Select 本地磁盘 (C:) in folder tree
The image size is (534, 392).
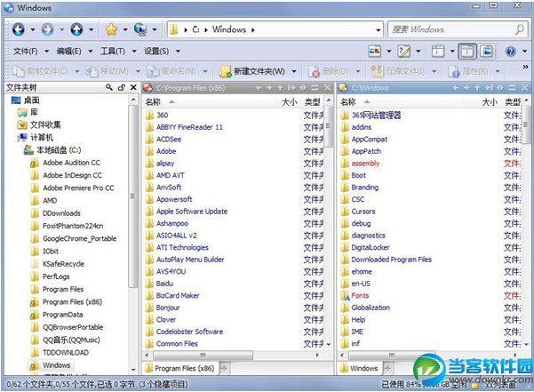point(59,150)
